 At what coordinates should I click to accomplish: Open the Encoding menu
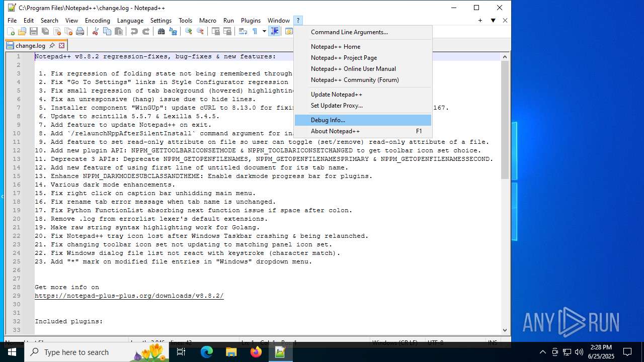coord(97,21)
